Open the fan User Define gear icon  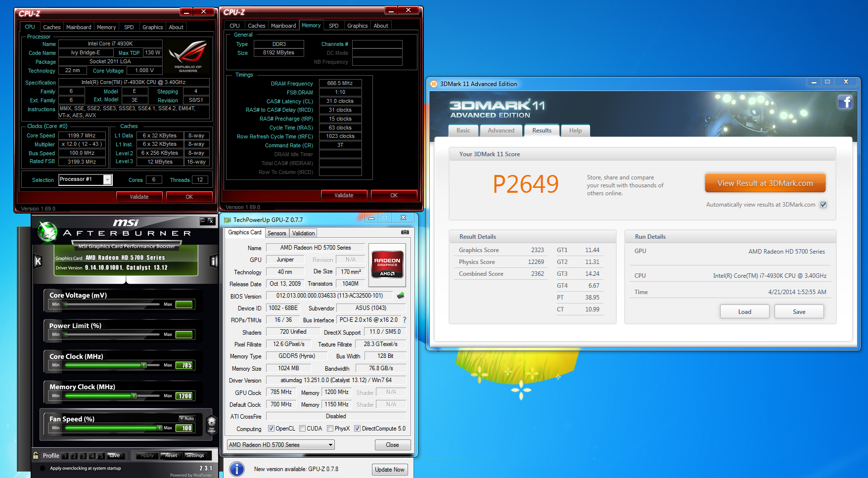coord(212,424)
